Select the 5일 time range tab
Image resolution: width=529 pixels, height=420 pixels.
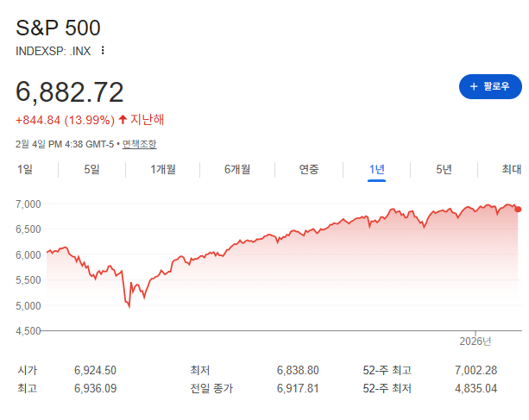92,169
